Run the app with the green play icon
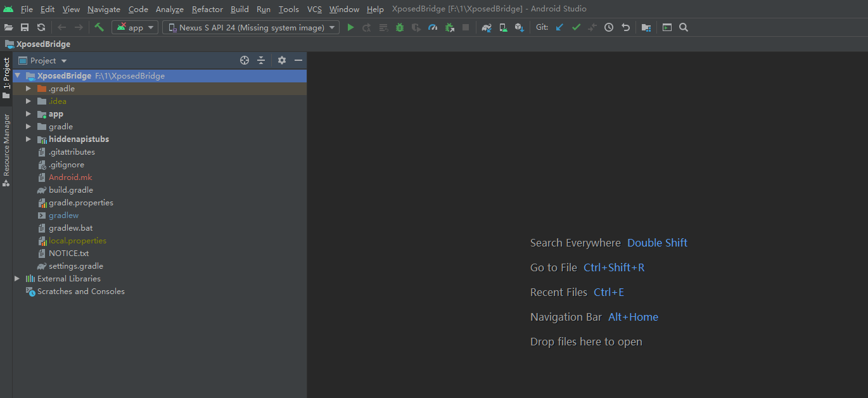The width and height of the screenshot is (868, 398). [x=350, y=27]
